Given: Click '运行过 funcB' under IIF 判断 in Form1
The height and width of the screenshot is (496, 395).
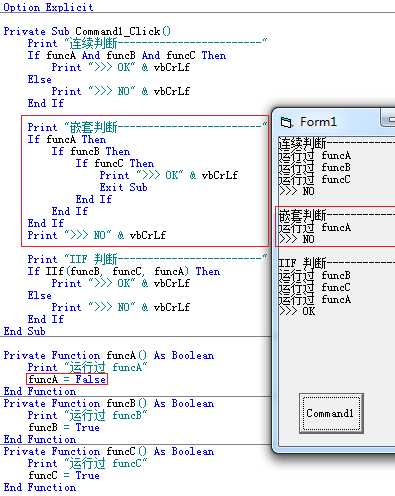Looking at the screenshot, I should (x=315, y=276).
